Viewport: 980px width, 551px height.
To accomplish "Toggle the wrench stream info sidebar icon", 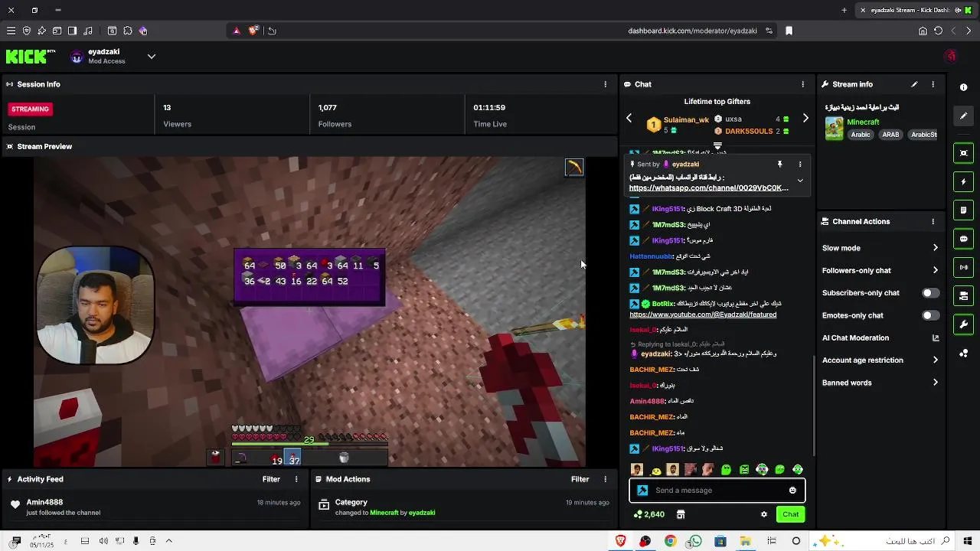I will click(x=964, y=324).
